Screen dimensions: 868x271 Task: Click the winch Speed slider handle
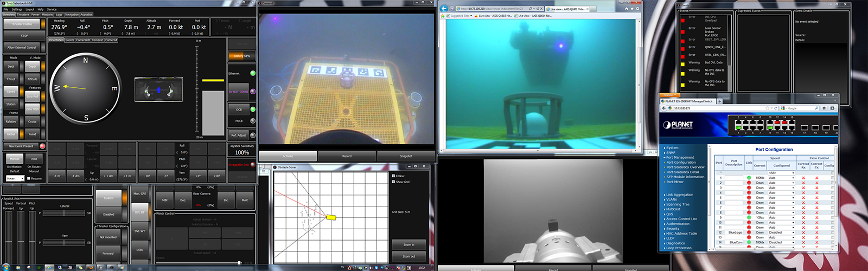[239, 262]
